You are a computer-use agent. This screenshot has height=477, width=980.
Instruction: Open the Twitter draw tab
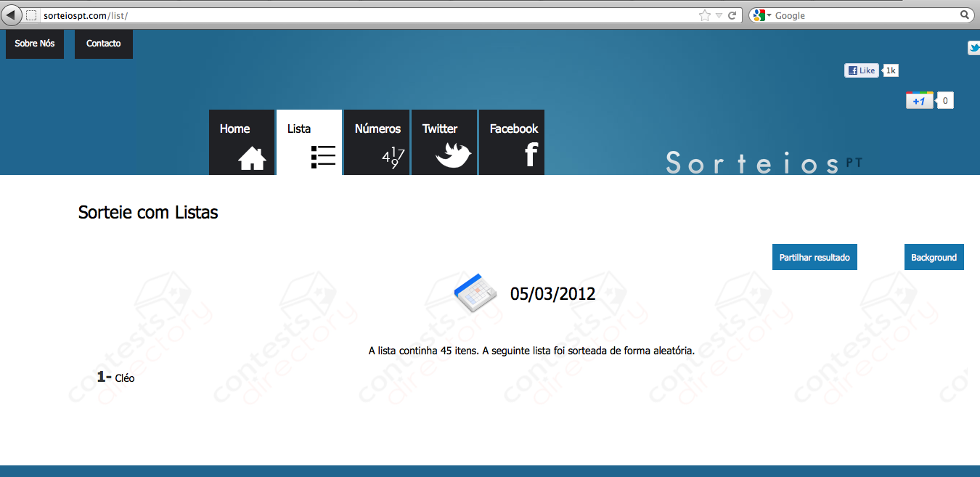pyautogui.click(x=444, y=142)
